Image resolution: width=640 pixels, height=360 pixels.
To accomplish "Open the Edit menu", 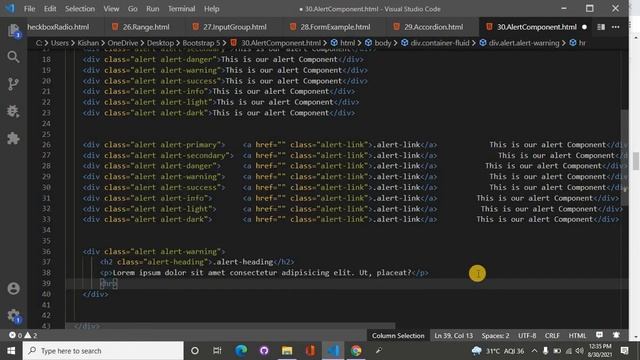I will pyautogui.click(x=50, y=9).
